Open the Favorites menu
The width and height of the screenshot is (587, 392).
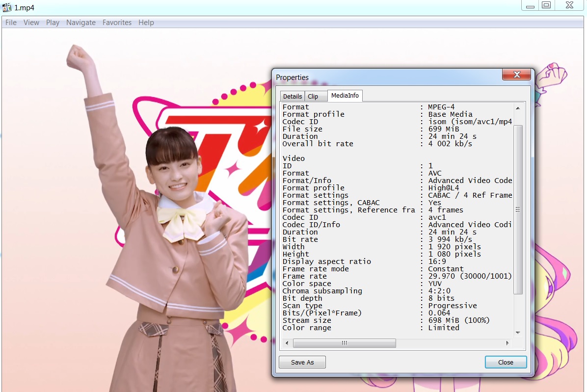point(117,23)
